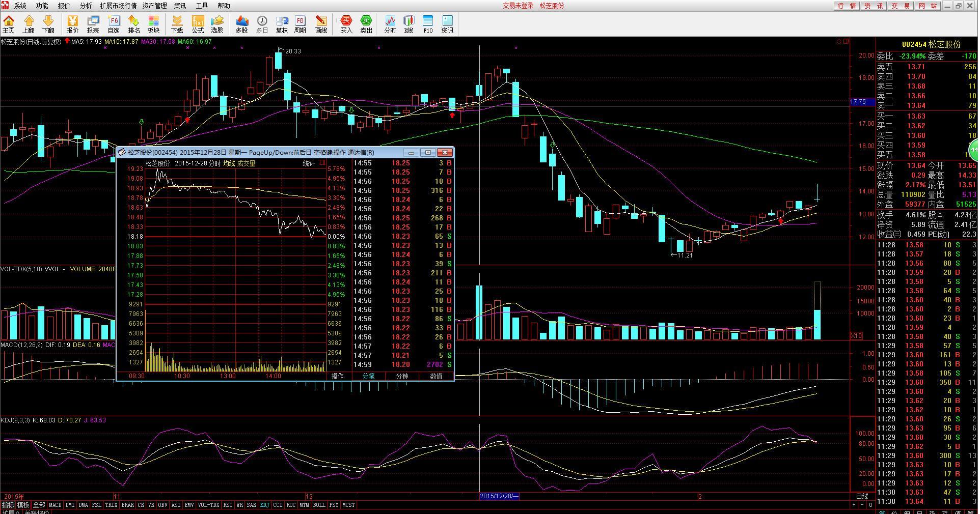
Task: Select the 全部 tab at bottom
Action: (39, 505)
